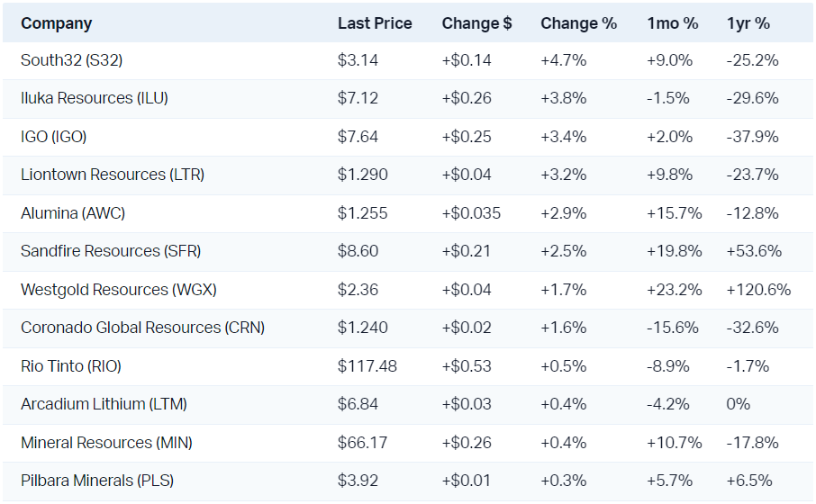Viewport: 816px width, 504px height.
Task: Sort by the 1yr % header
Action: [x=748, y=23]
